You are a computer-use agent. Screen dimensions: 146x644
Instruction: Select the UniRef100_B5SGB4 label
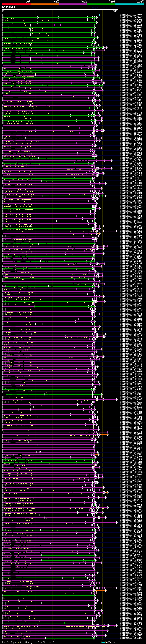131,196
